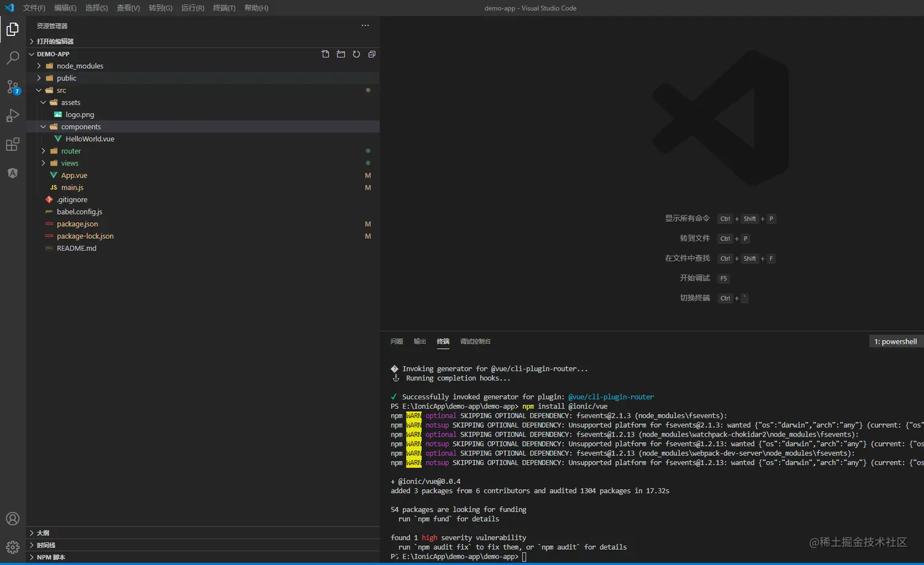Expand the router folder chevron

pos(43,151)
